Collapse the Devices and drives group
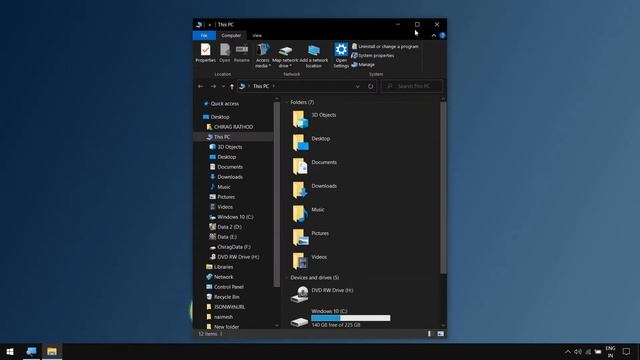 (287, 278)
